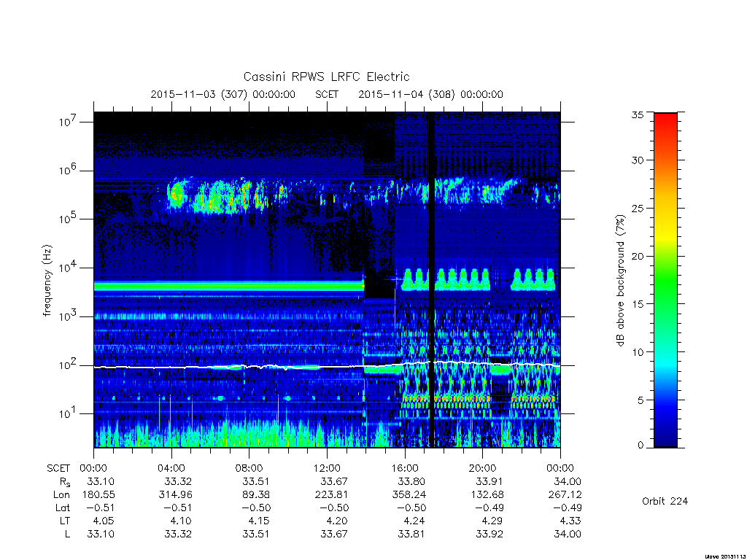Click the plot title 'Cassini RPWS LRFC Electric'
The height and width of the screenshot is (560, 747).
pyautogui.click(x=326, y=77)
